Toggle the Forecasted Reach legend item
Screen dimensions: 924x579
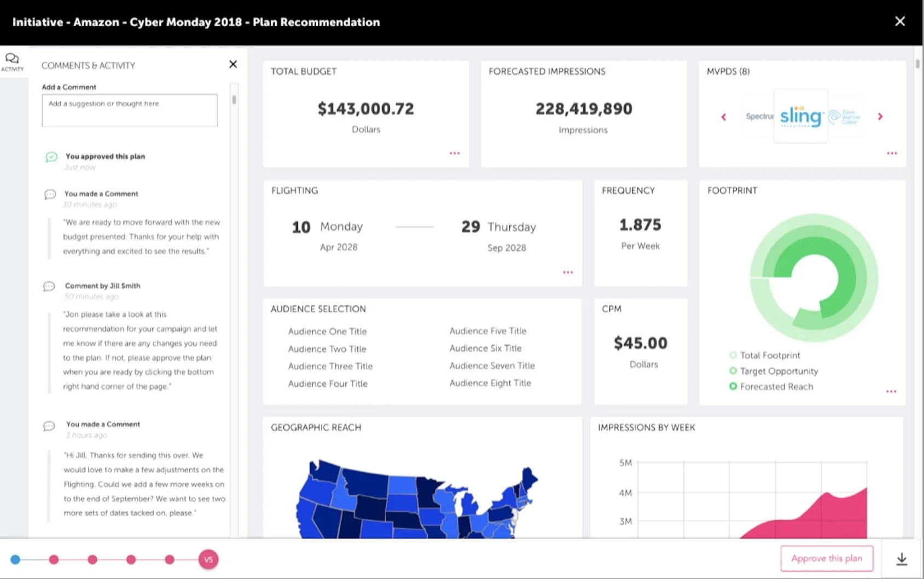point(771,386)
